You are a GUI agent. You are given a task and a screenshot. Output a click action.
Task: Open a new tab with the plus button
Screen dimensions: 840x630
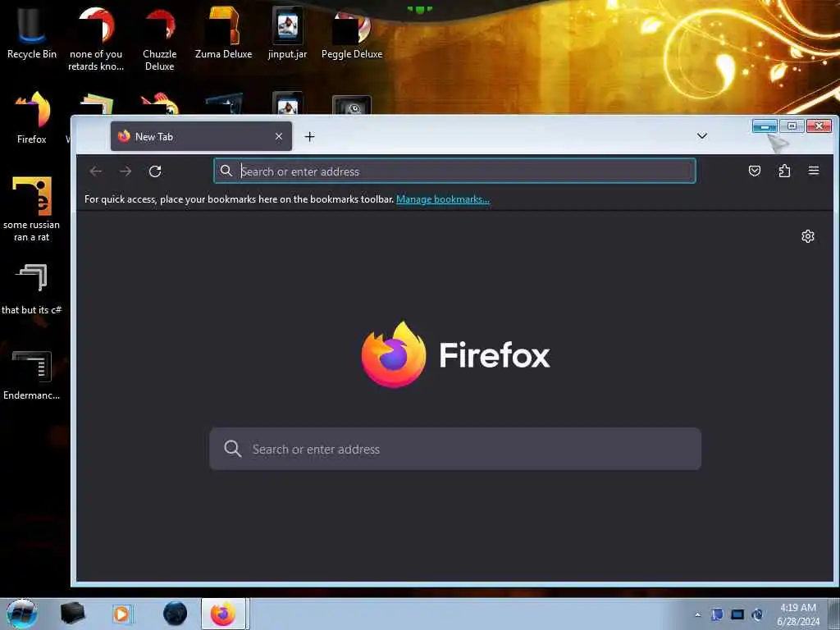point(309,137)
